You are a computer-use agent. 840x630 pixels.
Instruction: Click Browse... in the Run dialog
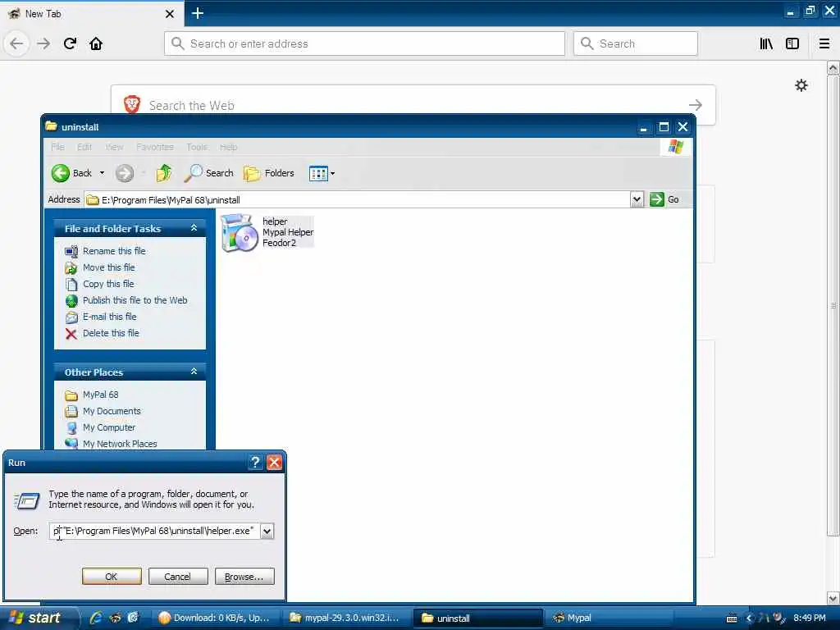click(x=244, y=577)
